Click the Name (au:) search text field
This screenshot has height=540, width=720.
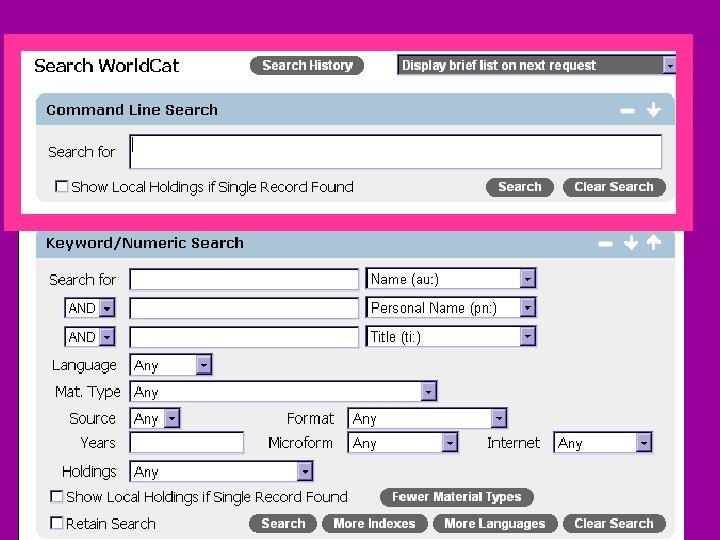244,279
